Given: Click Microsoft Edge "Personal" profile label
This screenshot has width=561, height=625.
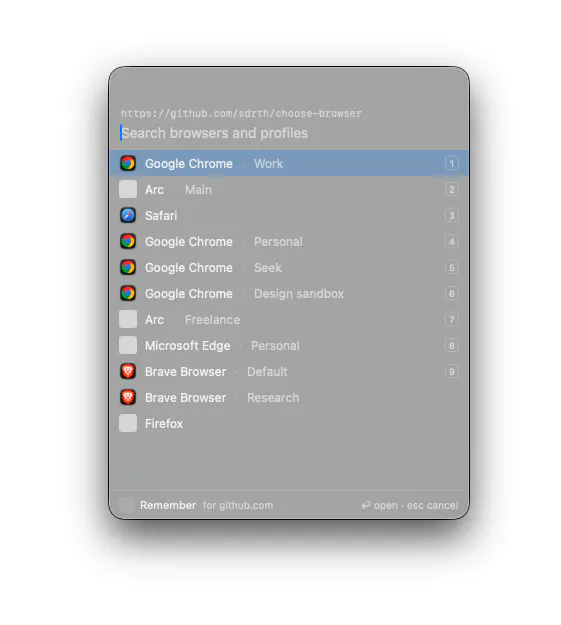Looking at the screenshot, I should 275,346.
